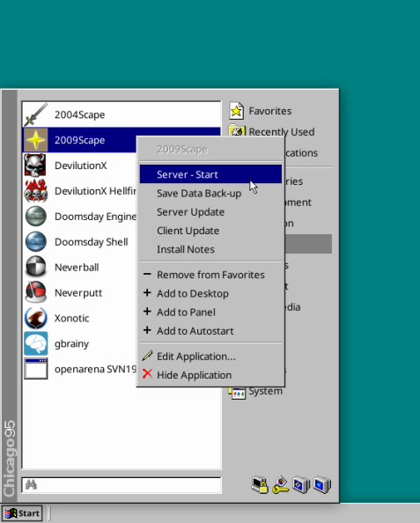Select Save Data Back-up menu entry
Viewport: 420px width, 523px height.
pyautogui.click(x=210, y=193)
